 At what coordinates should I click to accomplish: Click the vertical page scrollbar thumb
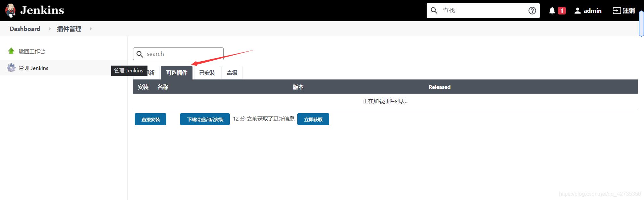(x=641, y=23)
